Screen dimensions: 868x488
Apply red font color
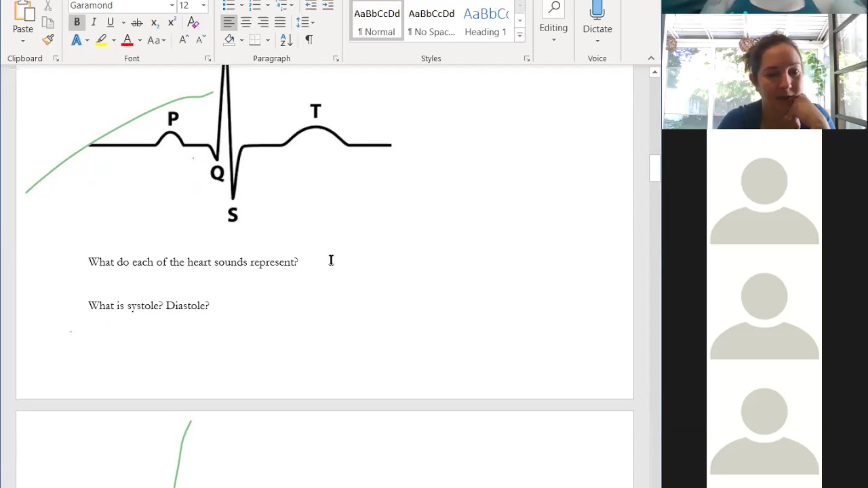pyautogui.click(x=127, y=40)
